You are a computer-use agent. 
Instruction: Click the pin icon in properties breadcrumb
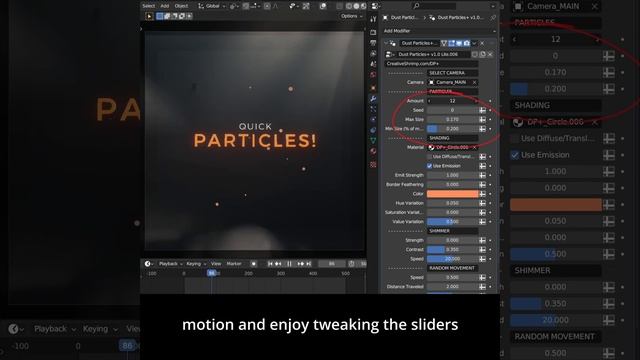point(493,18)
